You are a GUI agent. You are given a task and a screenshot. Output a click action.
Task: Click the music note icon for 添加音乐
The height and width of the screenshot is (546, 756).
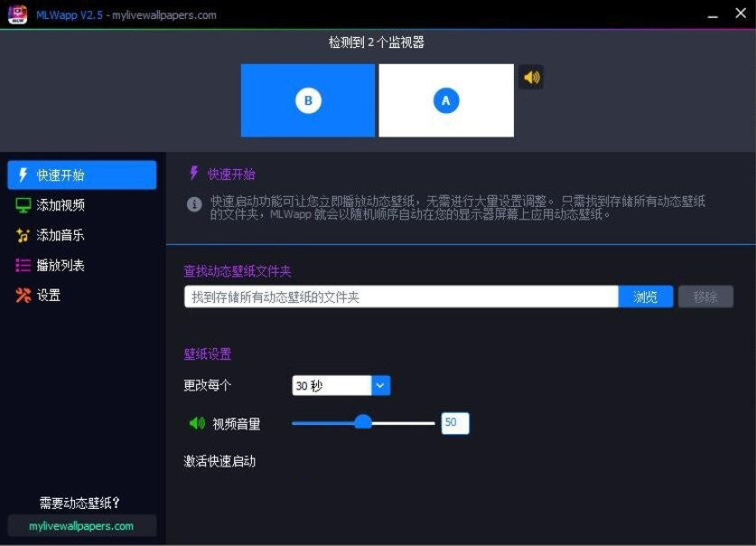(x=23, y=236)
